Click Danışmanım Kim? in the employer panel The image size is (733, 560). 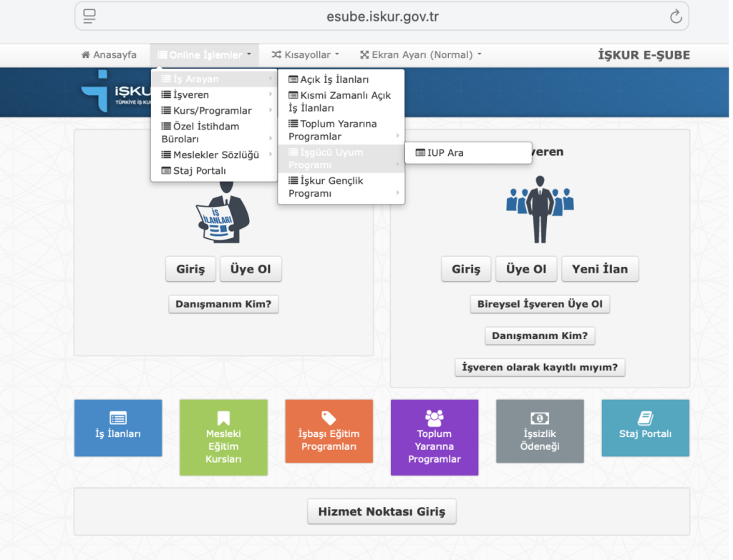pos(540,336)
